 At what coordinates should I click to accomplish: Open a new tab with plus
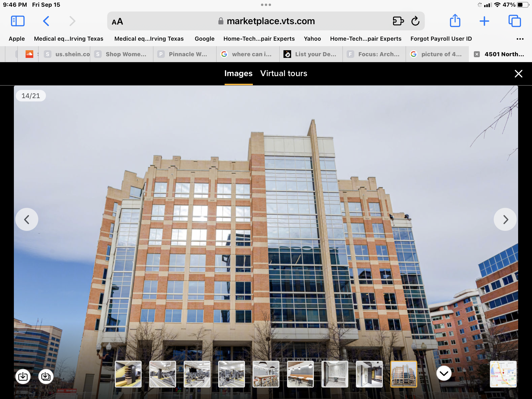click(484, 21)
